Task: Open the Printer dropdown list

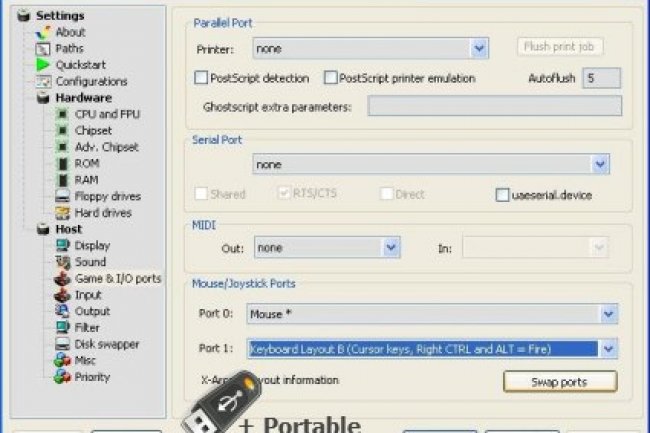Action: point(479,47)
